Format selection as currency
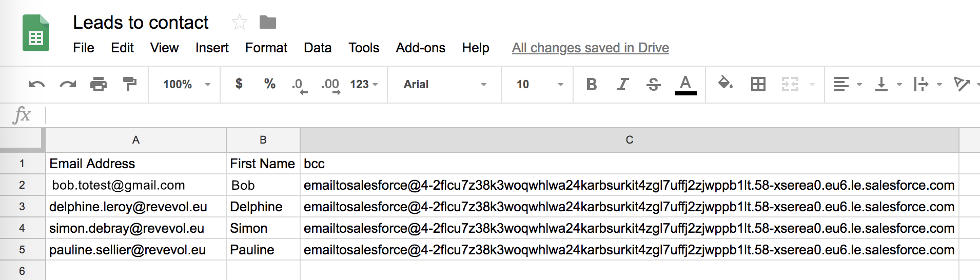980x280 pixels. pyautogui.click(x=239, y=84)
